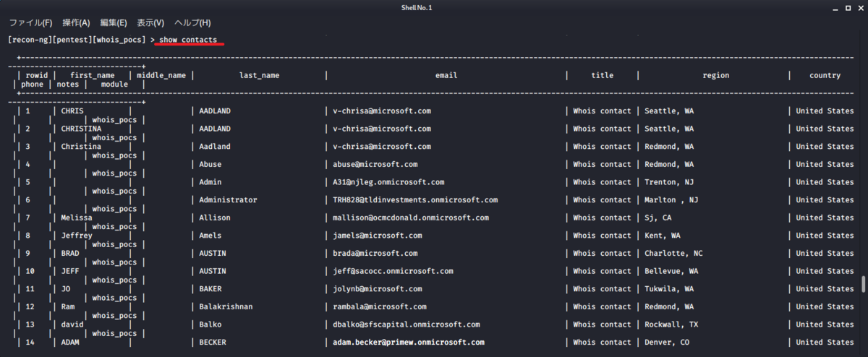Click the [recon-ng][pentest][whois_pocs] prompt
This screenshot has width=868, height=357.
pyautogui.click(x=76, y=39)
